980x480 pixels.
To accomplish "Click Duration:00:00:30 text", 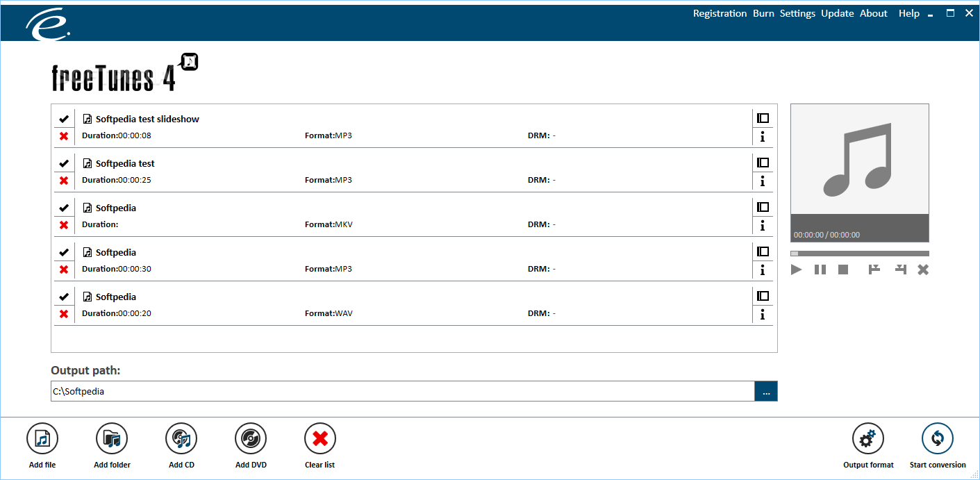I will coord(117,269).
